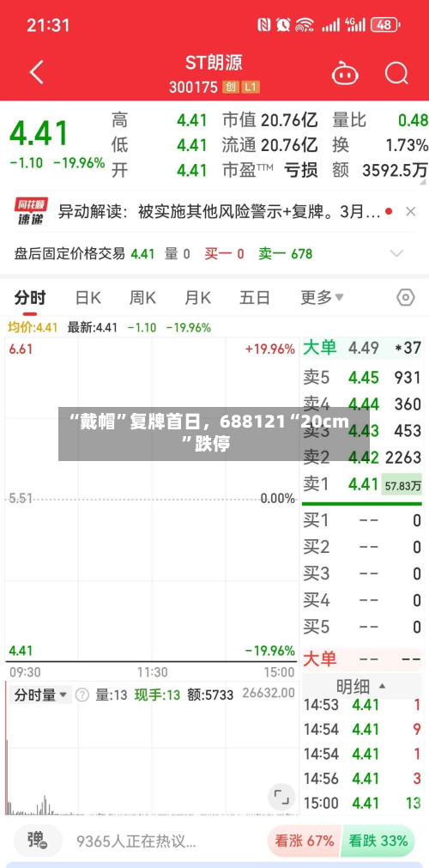Screen dimensions: 429x868
Task: Open the search magnifier icon
Action: tap(396, 72)
